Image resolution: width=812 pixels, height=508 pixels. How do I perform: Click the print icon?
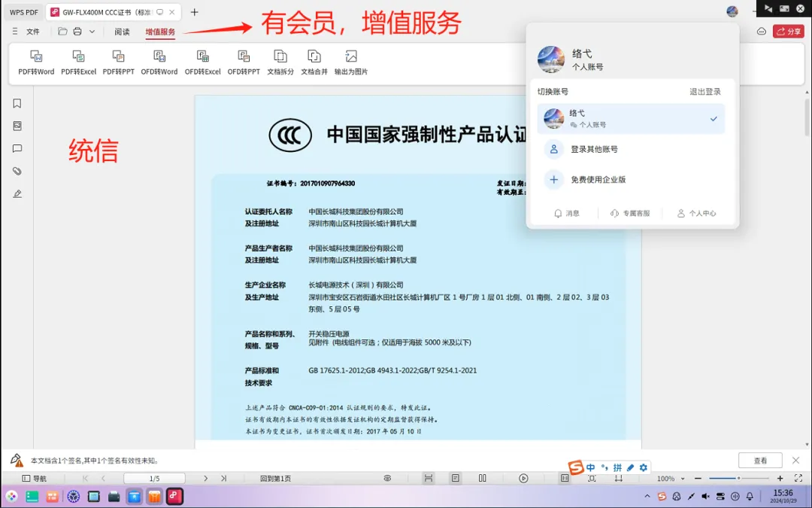(x=77, y=32)
